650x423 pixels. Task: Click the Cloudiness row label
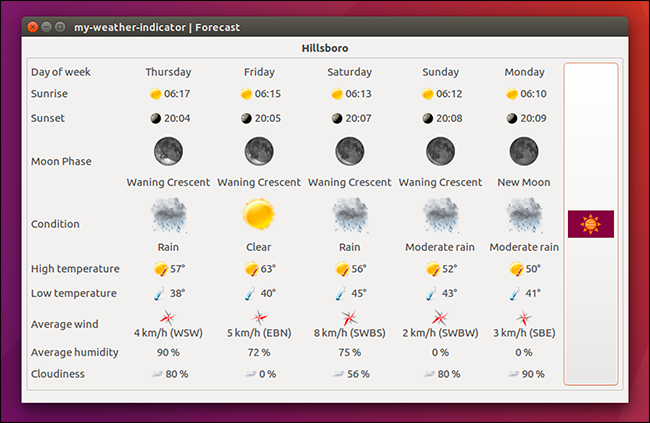point(58,374)
